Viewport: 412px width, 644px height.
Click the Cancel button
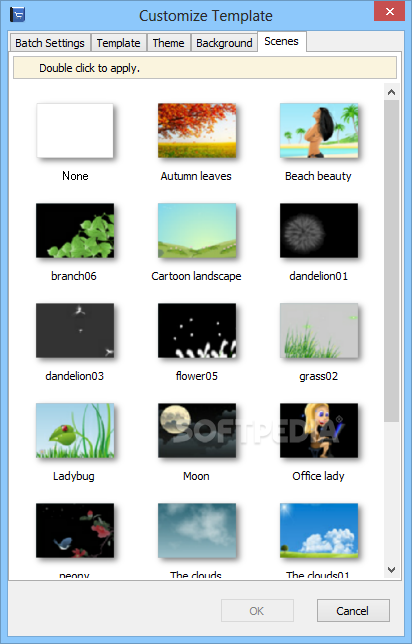[x=353, y=611]
